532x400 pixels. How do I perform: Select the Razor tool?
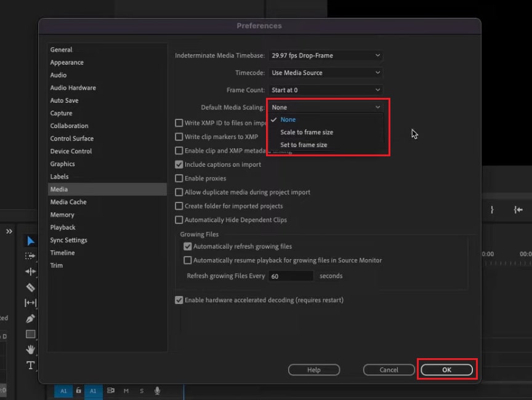pos(30,287)
